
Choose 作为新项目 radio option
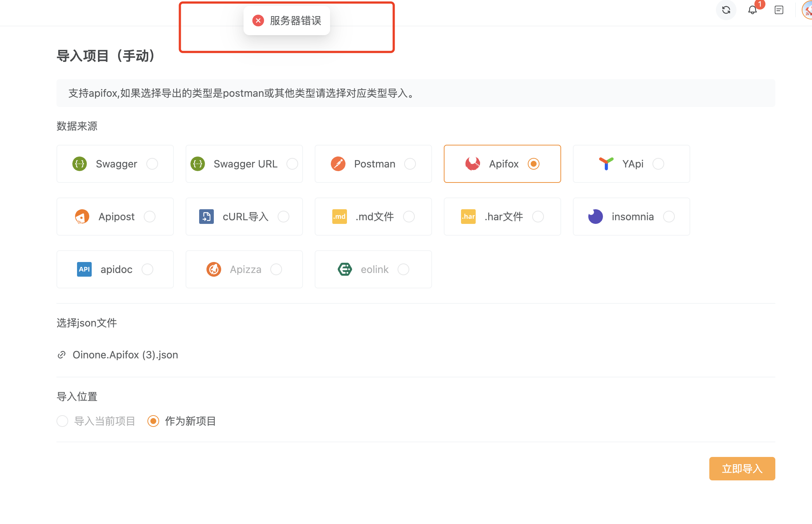tap(153, 421)
